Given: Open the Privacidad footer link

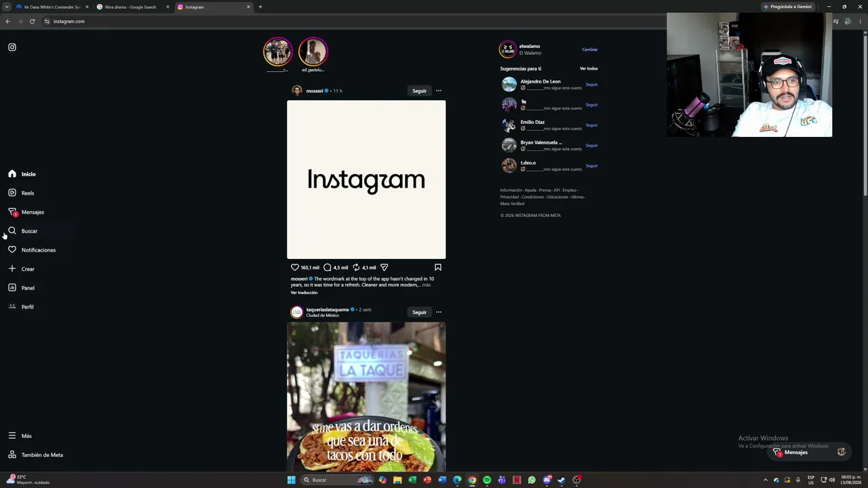Looking at the screenshot, I should pyautogui.click(x=510, y=197).
